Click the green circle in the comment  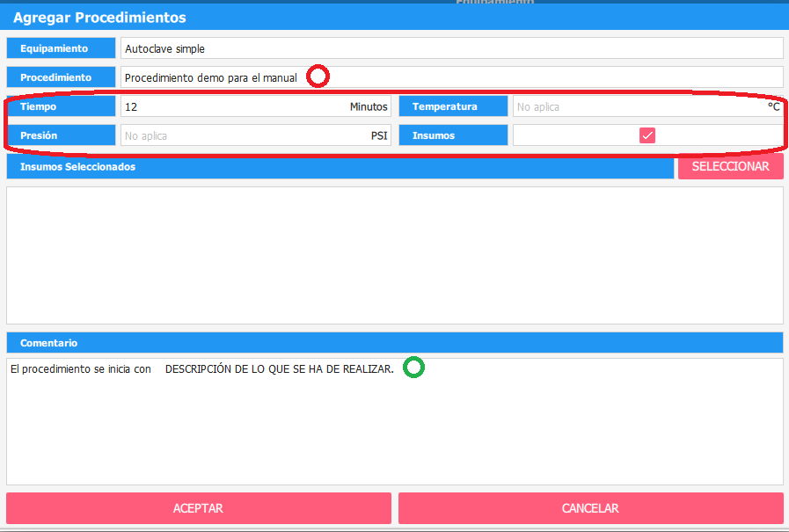413,368
